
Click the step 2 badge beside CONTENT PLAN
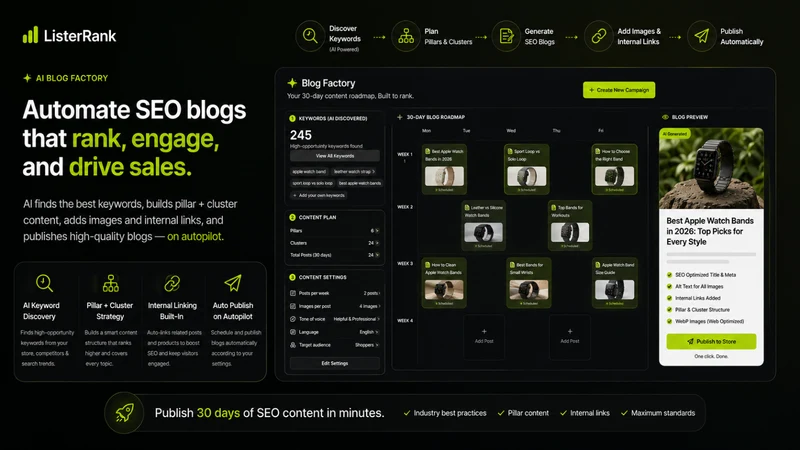pos(292,217)
